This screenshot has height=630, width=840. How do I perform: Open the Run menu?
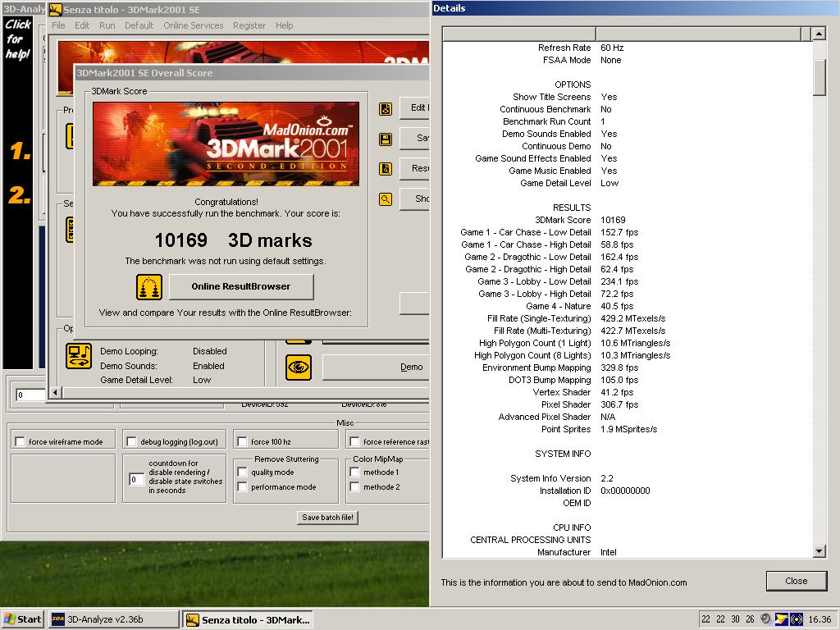107,25
